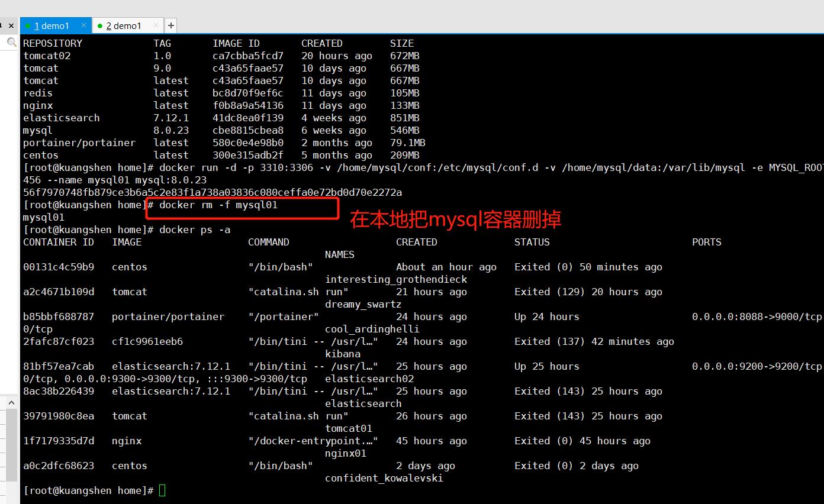Click the 79.1MB size value
The height and width of the screenshot is (504, 824).
408,143
